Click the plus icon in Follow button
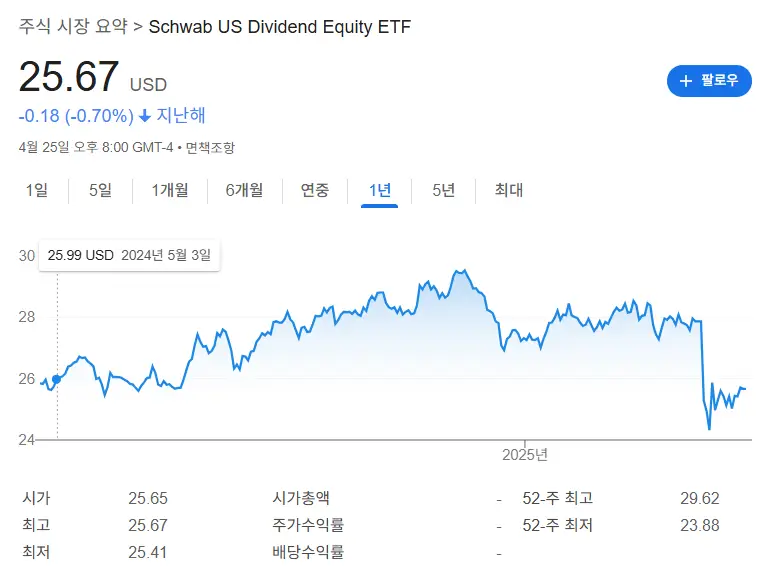 (686, 81)
